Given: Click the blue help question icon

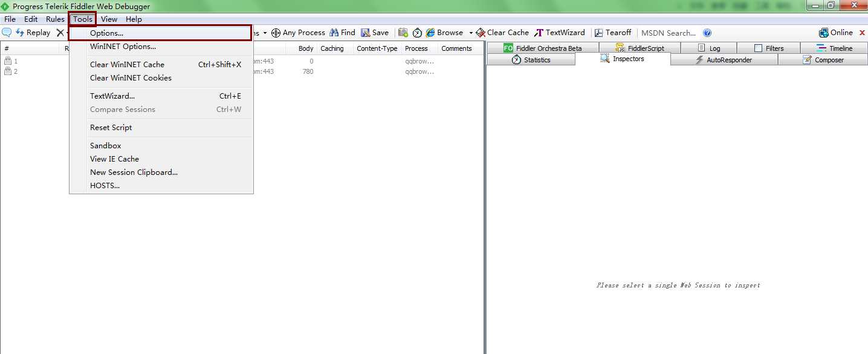Looking at the screenshot, I should coord(707,33).
